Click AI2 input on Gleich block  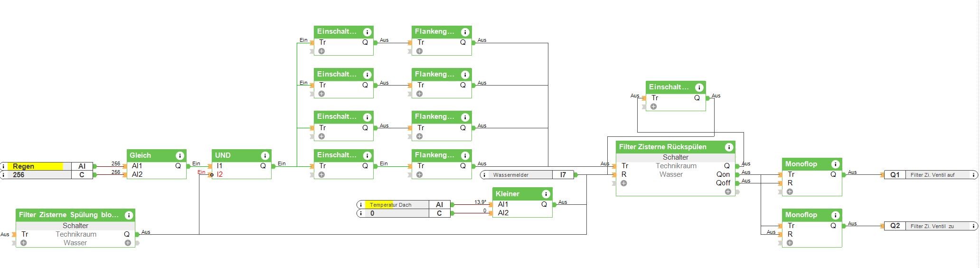coord(137,174)
